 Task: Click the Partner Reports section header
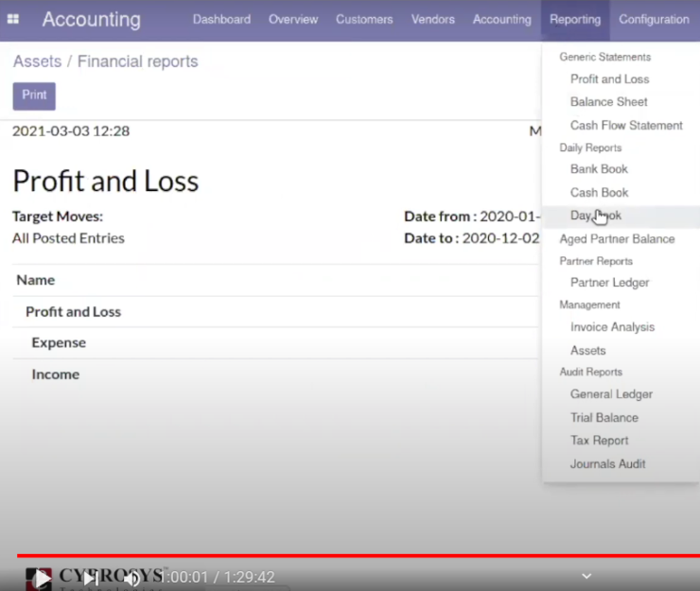coord(596,261)
